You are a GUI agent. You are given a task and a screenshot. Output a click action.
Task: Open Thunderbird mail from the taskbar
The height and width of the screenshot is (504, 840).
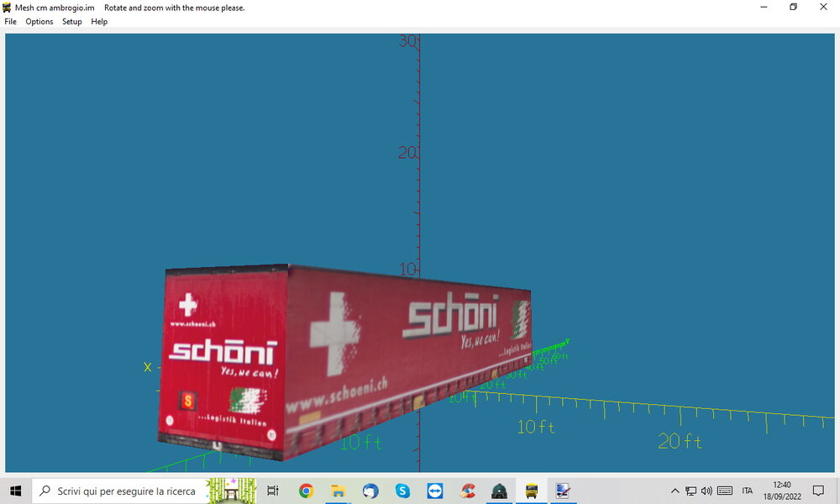pyautogui.click(x=370, y=491)
